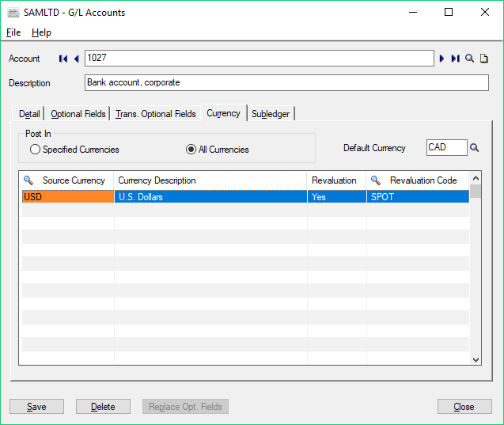Open the File menu
The width and height of the screenshot is (504, 425).
pyautogui.click(x=13, y=32)
